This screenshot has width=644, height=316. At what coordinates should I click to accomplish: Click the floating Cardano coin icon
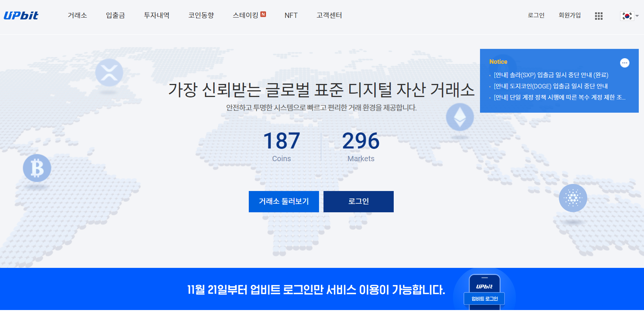pyautogui.click(x=573, y=198)
